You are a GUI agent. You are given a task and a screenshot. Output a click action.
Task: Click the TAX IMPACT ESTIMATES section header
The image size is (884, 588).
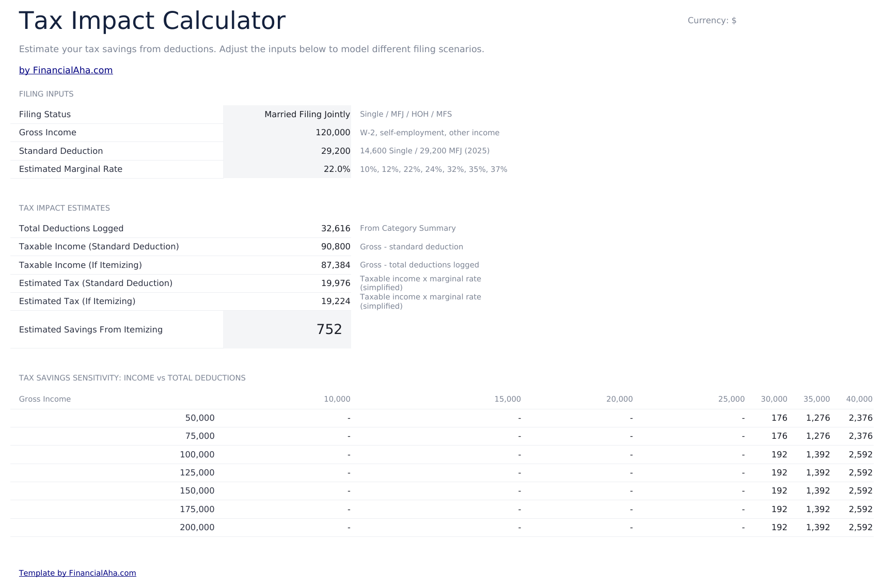pyautogui.click(x=65, y=208)
